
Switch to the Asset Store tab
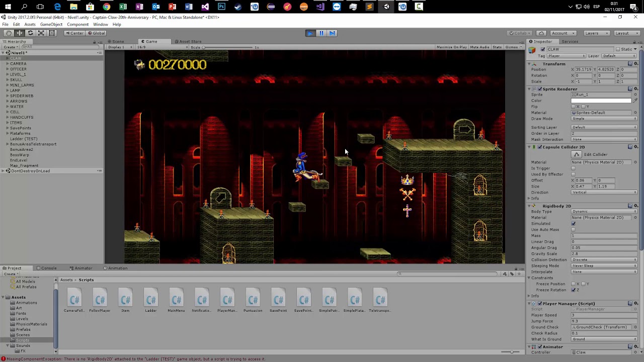tap(188, 42)
